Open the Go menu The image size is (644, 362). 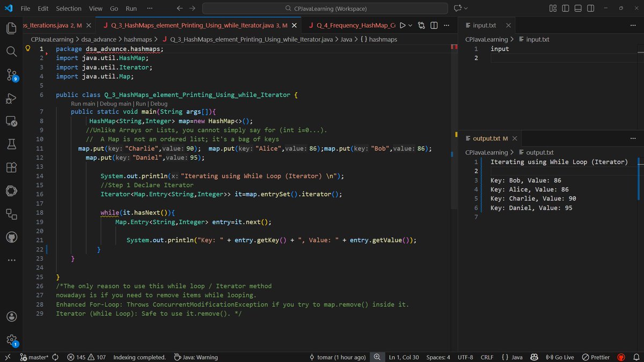tap(114, 9)
